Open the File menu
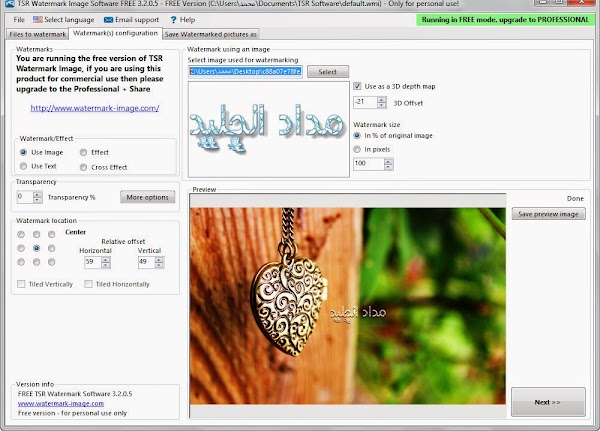The width and height of the screenshot is (600, 431). tap(19, 20)
